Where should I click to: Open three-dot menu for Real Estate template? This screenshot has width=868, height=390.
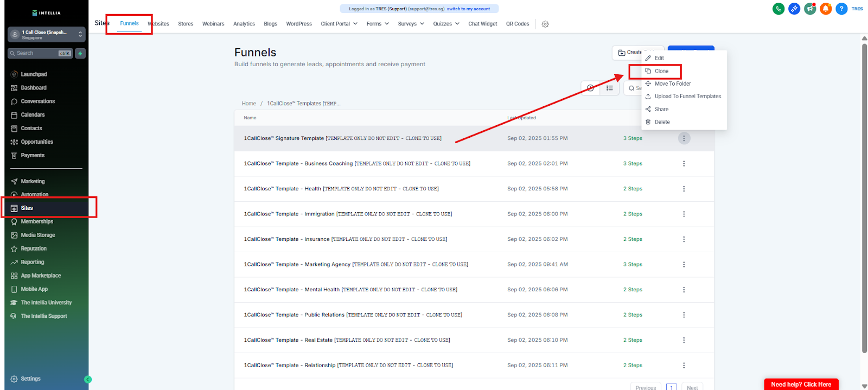point(684,340)
